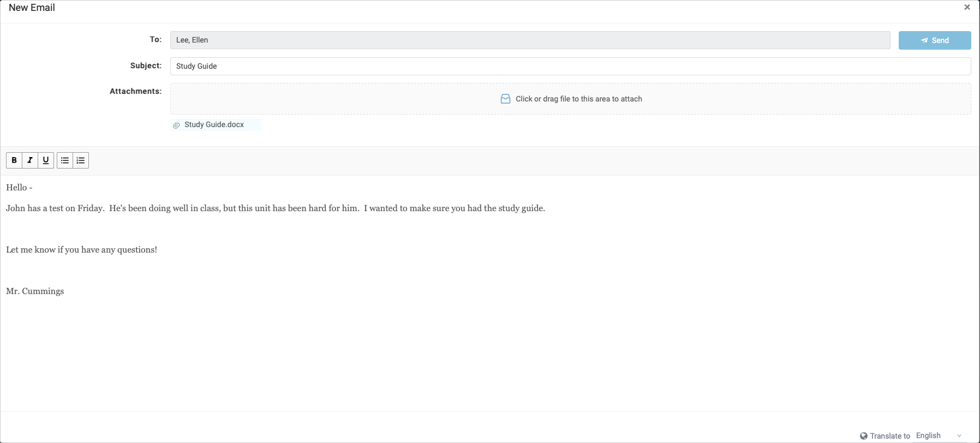Open the attached Study Guide.docx file
This screenshot has width=980, height=443.
coord(214,124)
